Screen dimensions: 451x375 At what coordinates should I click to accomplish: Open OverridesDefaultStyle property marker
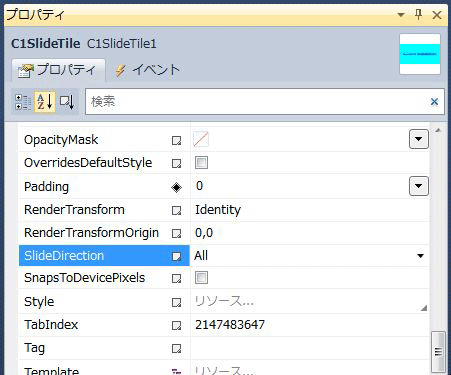(176, 163)
